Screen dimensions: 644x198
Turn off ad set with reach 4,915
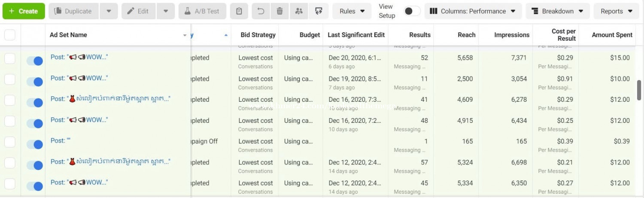click(x=34, y=123)
